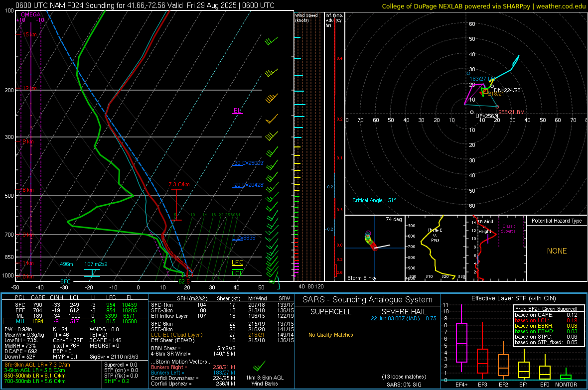Click the 'UP=256/4' hodograph label

(487, 116)
